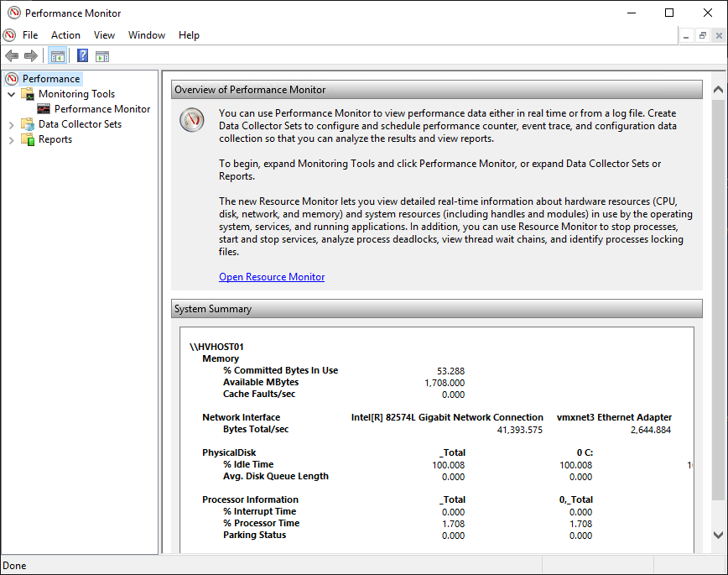This screenshot has height=575, width=728.
Task: Click Parking Status label
Action: [x=254, y=535]
